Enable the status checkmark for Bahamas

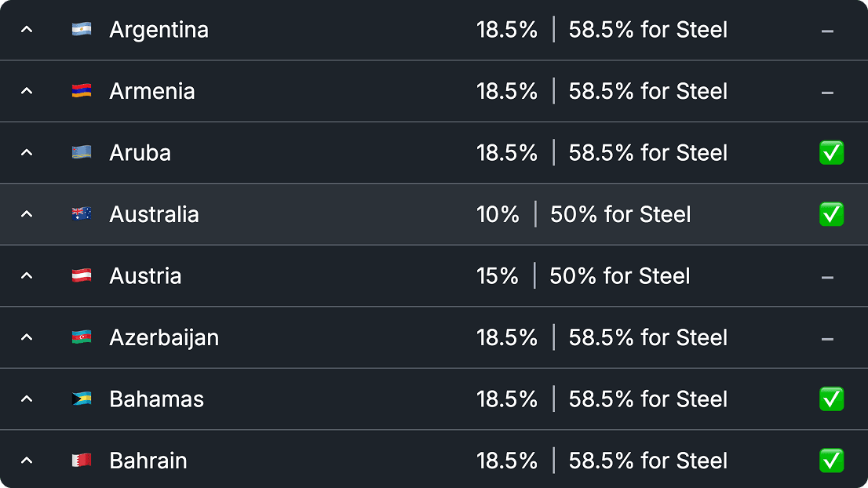(831, 399)
